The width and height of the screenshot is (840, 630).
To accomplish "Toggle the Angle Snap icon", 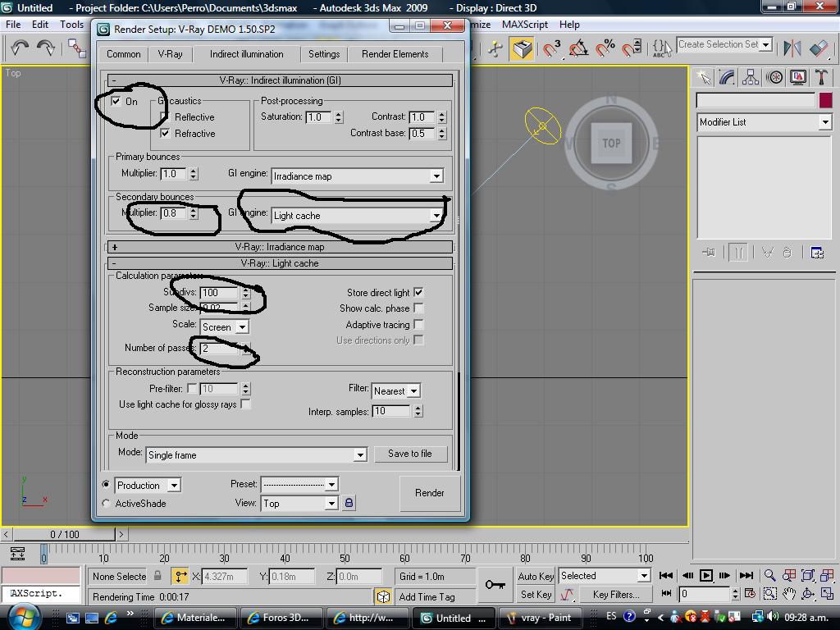I will [x=578, y=48].
